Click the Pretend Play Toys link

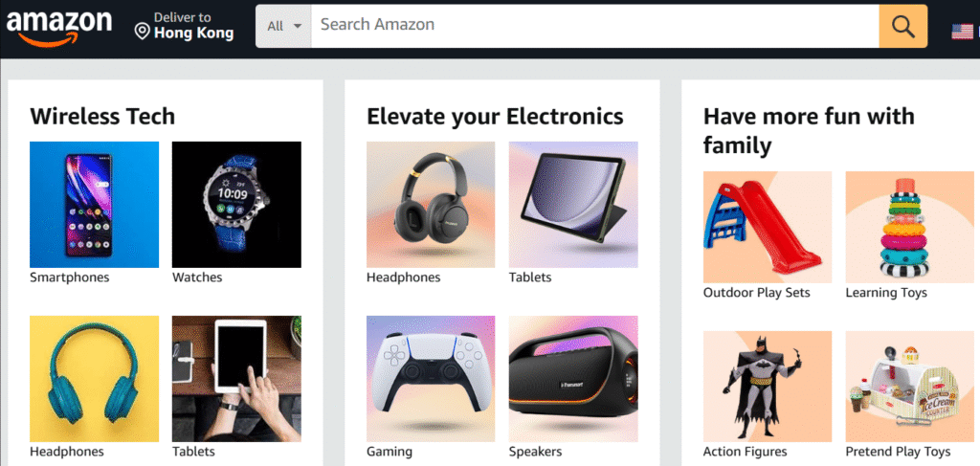pyautogui.click(x=898, y=452)
